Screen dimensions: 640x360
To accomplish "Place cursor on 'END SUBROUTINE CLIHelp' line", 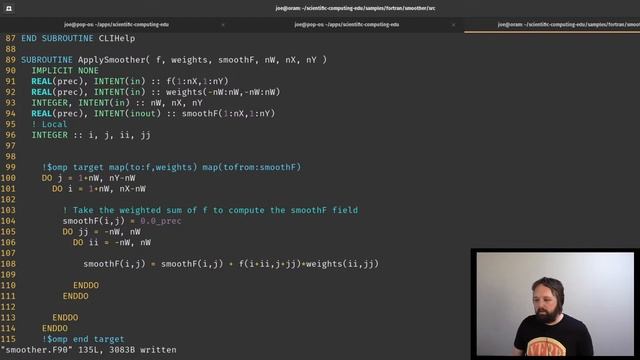I will click(x=78, y=38).
